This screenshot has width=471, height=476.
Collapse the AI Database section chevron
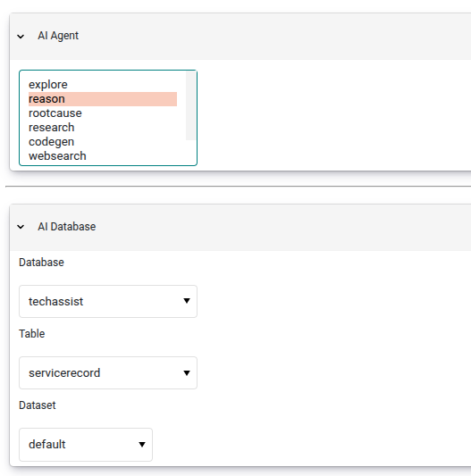tap(21, 227)
